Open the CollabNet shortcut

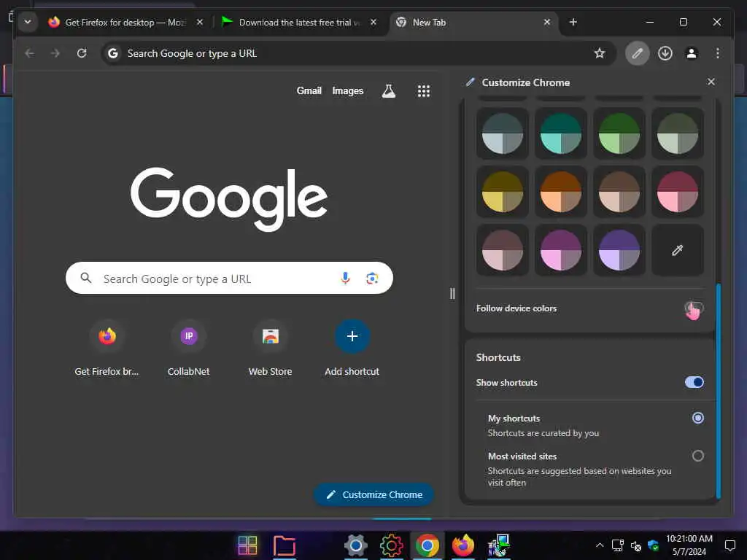point(189,348)
